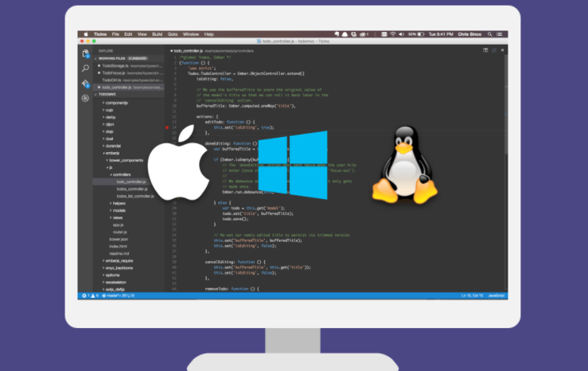Toggle the breakpoint on line 14
Image resolution: width=588 pixels, height=371 pixels.
click(x=167, y=127)
